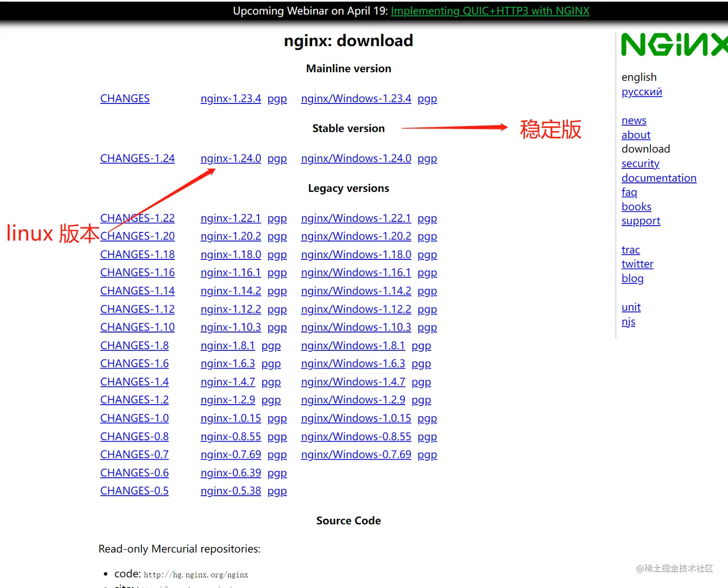Open CHANGES-1.6 link

tap(134, 363)
